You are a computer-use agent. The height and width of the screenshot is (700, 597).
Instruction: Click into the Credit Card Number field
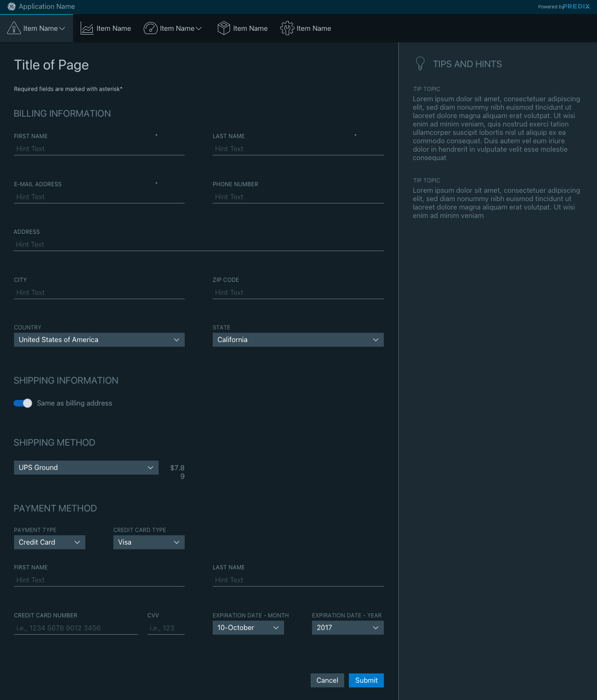(76, 628)
